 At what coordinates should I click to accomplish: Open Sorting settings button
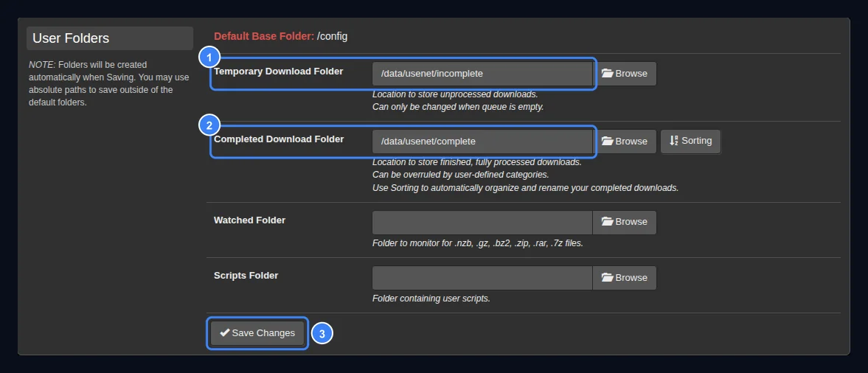coord(690,141)
